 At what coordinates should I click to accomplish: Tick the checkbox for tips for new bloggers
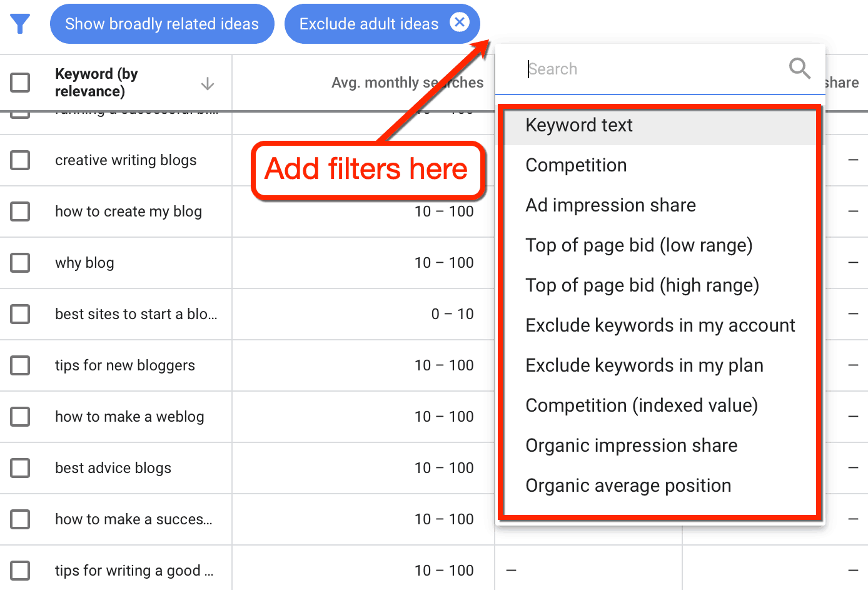pyautogui.click(x=21, y=365)
